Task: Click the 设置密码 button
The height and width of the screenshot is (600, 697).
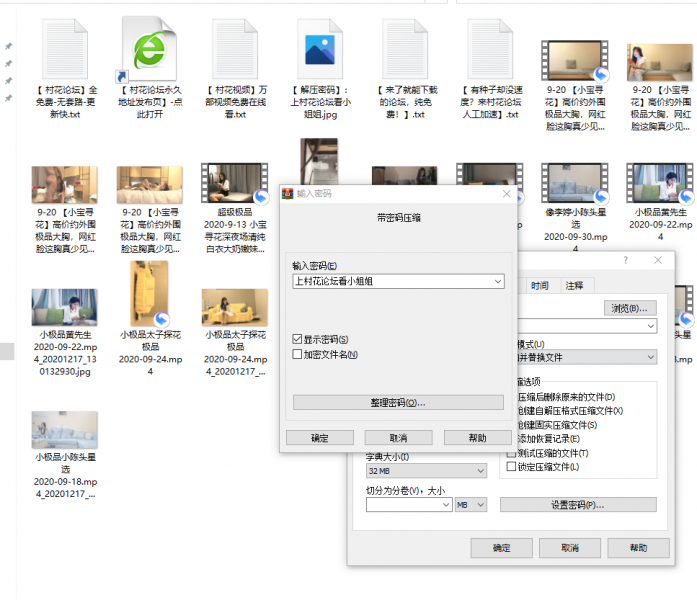Action: coord(578,505)
